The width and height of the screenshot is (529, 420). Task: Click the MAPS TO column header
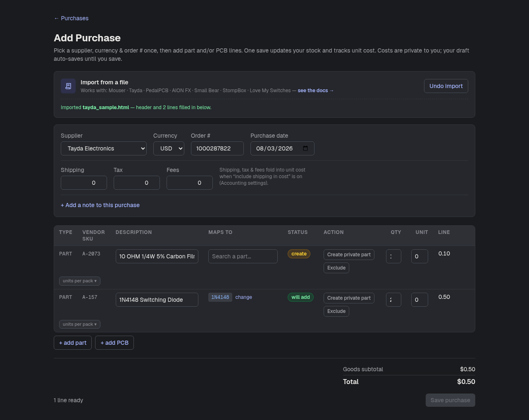point(220,232)
